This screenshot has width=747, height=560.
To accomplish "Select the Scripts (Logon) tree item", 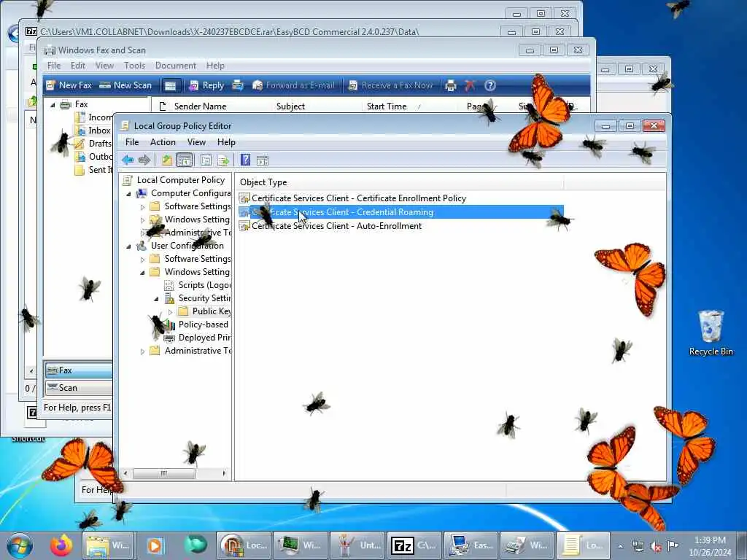I will point(204,285).
